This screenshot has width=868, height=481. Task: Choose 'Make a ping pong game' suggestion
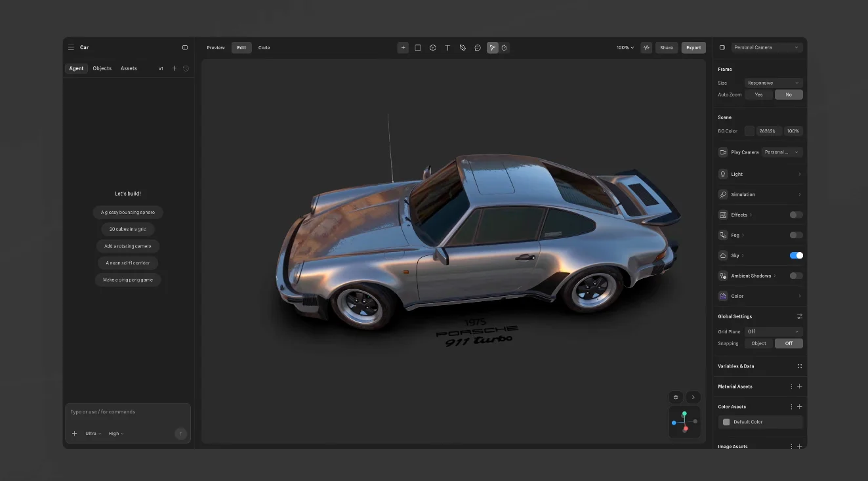(x=128, y=280)
